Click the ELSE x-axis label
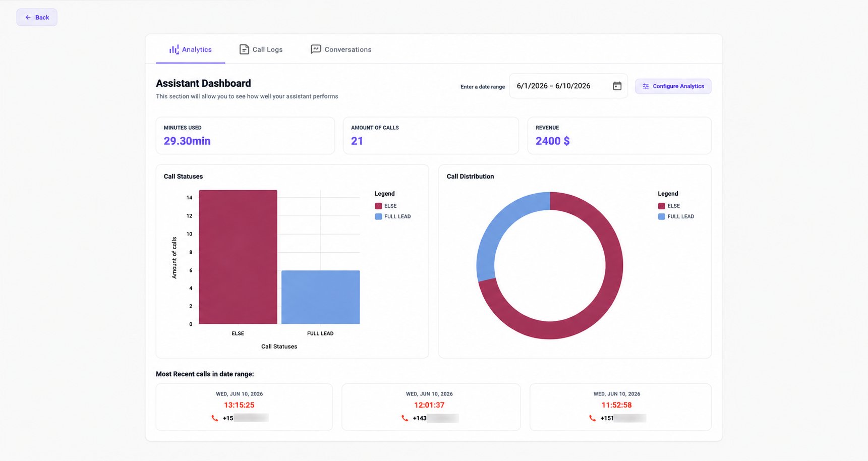The width and height of the screenshot is (868, 461). [x=238, y=333]
